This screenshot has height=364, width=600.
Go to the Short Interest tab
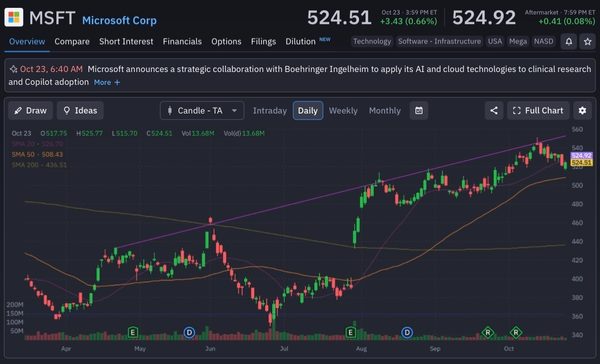(x=126, y=41)
